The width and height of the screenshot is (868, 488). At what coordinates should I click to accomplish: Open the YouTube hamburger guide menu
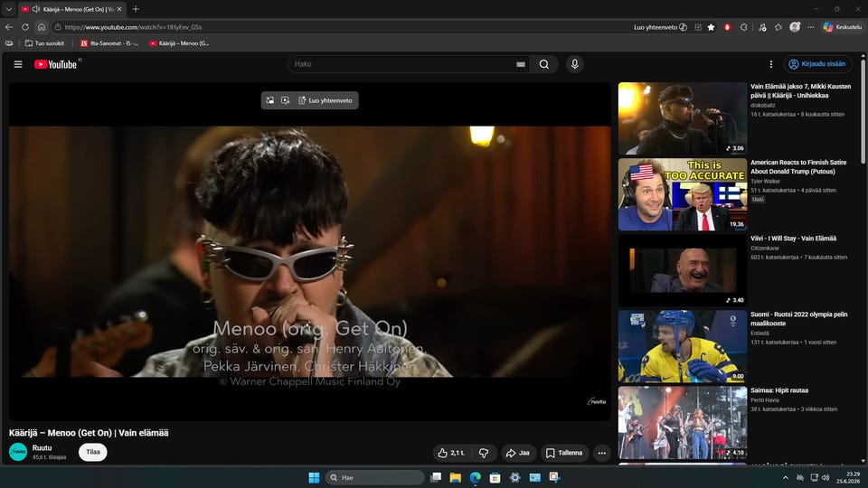[18, 64]
